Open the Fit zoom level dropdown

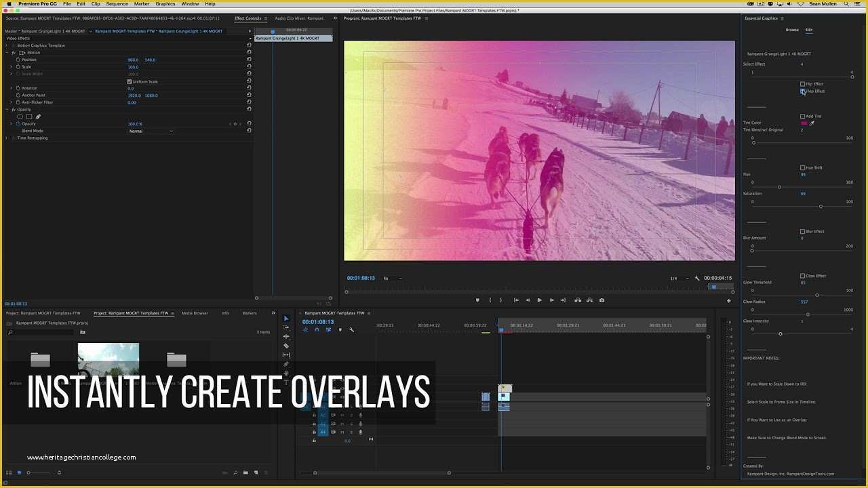pos(393,278)
